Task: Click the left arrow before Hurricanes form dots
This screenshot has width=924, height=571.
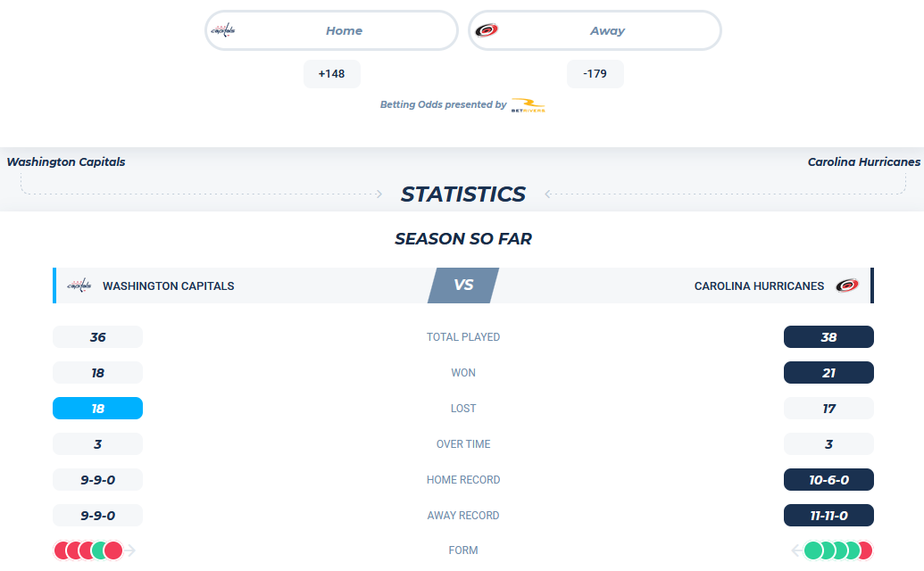Action: coord(796,550)
